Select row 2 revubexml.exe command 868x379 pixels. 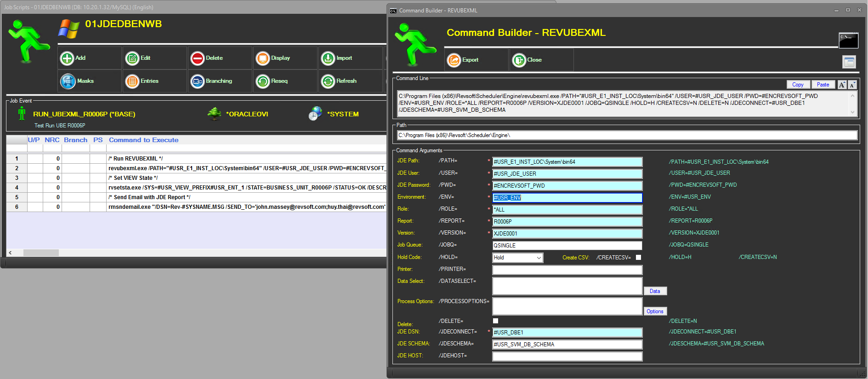(x=197, y=168)
